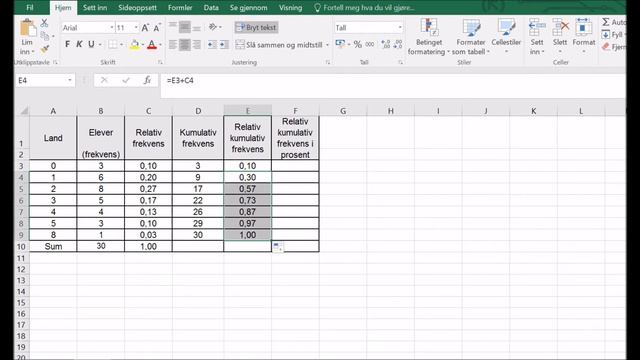Open Justering dialog launcher
The width and height of the screenshot is (640, 360).
(x=327, y=62)
